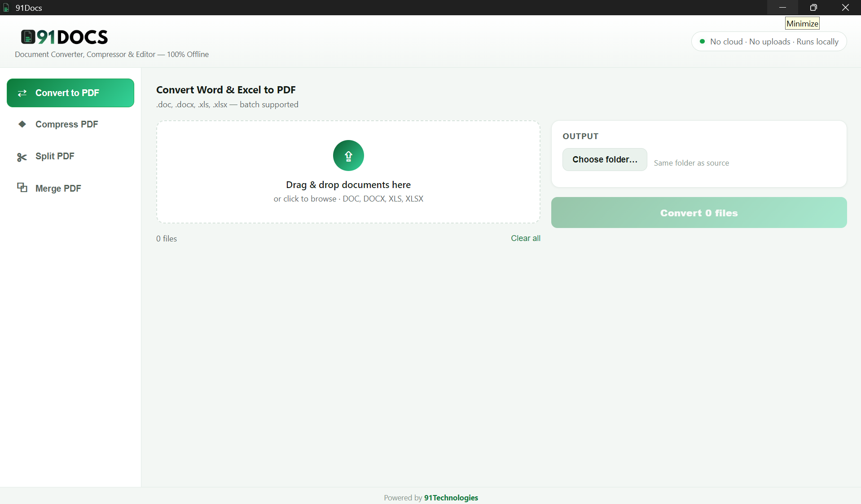Click the Clear all link
The height and width of the screenshot is (504, 861).
526,238
